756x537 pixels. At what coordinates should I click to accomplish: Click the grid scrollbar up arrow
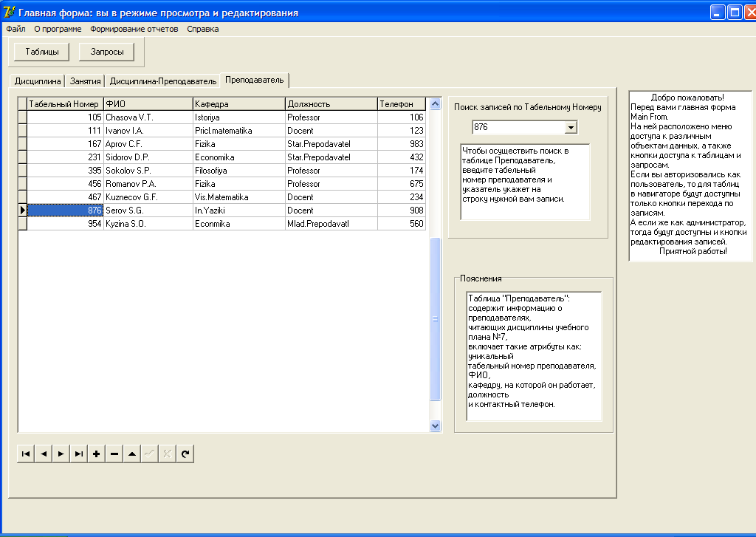pos(435,103)
